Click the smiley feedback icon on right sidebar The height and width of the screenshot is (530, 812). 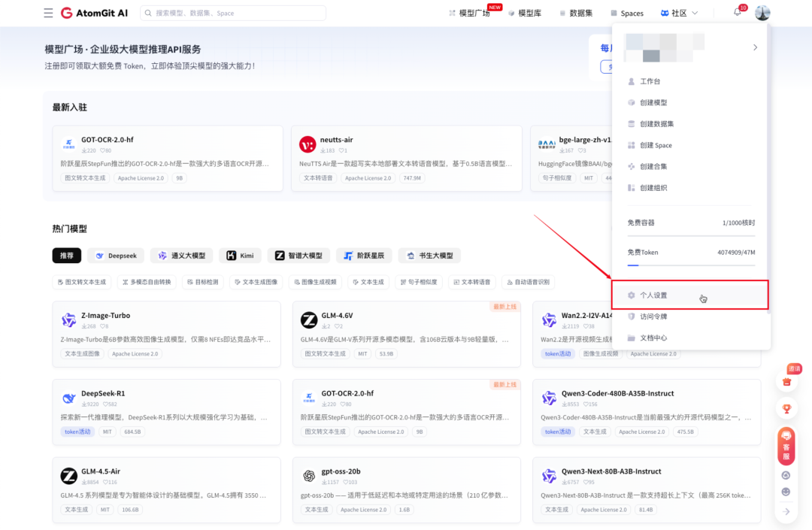(786, 492)
